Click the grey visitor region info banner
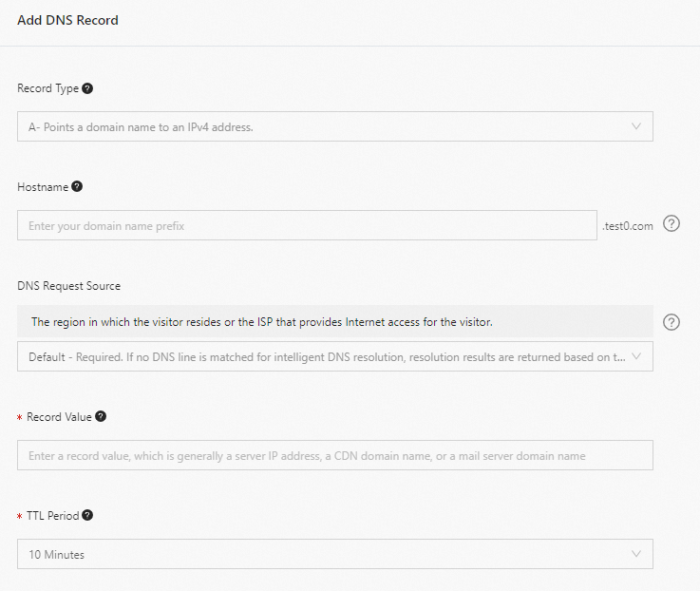The width and height of the screenshot is (700, 591). [334, 322]
